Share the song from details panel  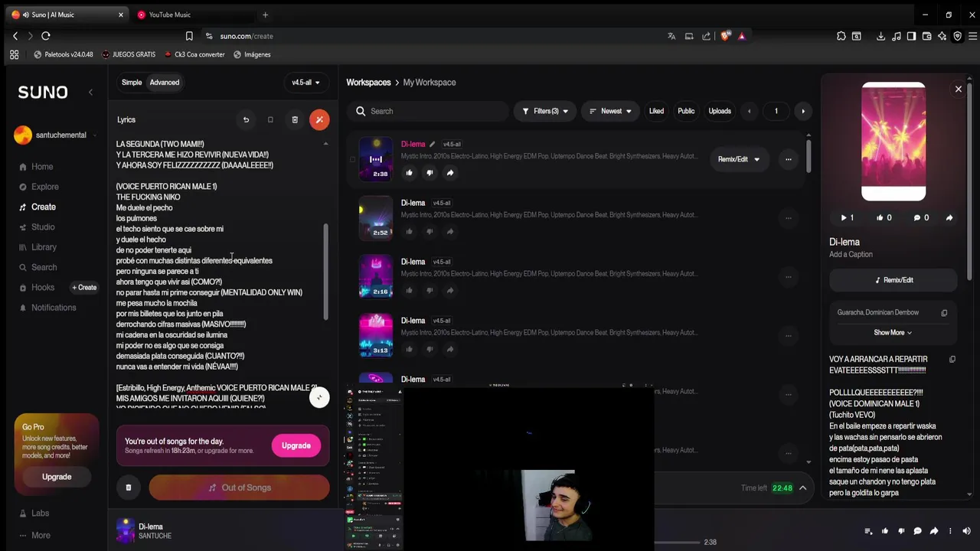point(949,218)
